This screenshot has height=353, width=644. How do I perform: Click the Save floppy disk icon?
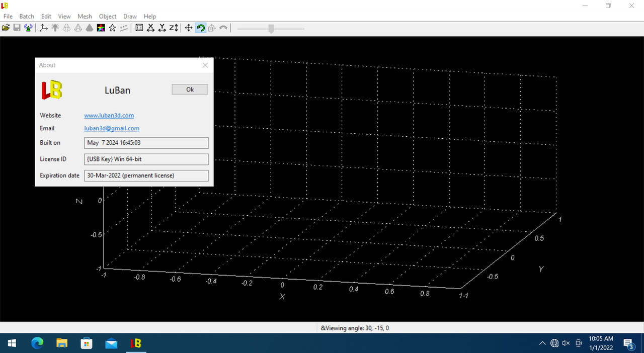[17, 28]
